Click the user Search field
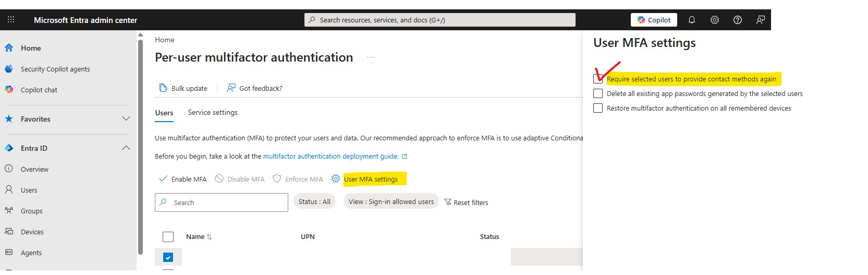868x275 pixels. (x=222, y=202)
